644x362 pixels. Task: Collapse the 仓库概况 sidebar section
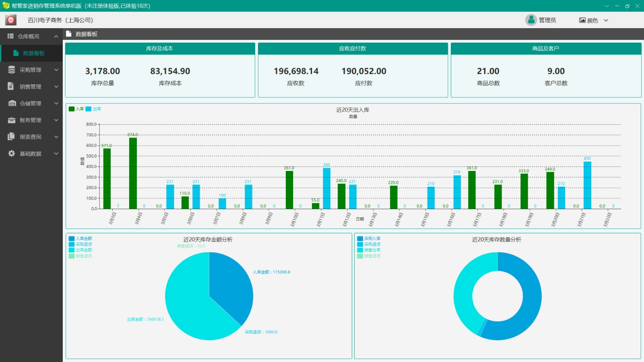56,36
